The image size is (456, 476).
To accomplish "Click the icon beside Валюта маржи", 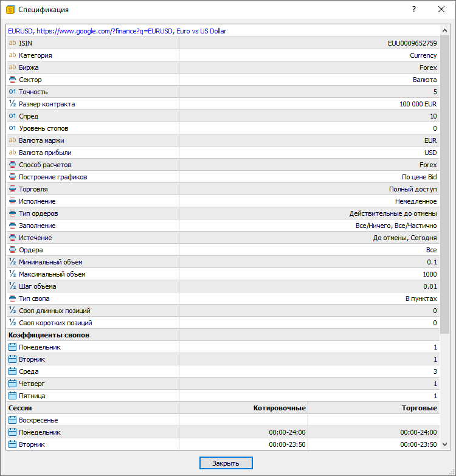I will pos(12,140).
